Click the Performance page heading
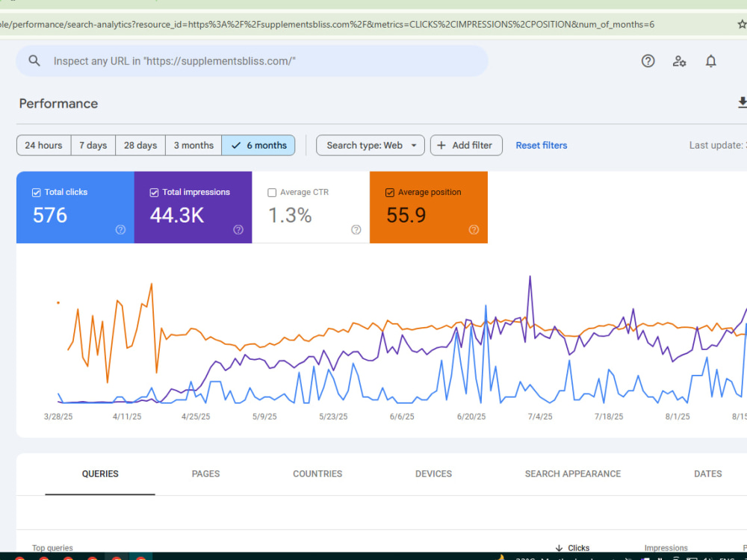 pyautogui.click(x=58, y=103)
